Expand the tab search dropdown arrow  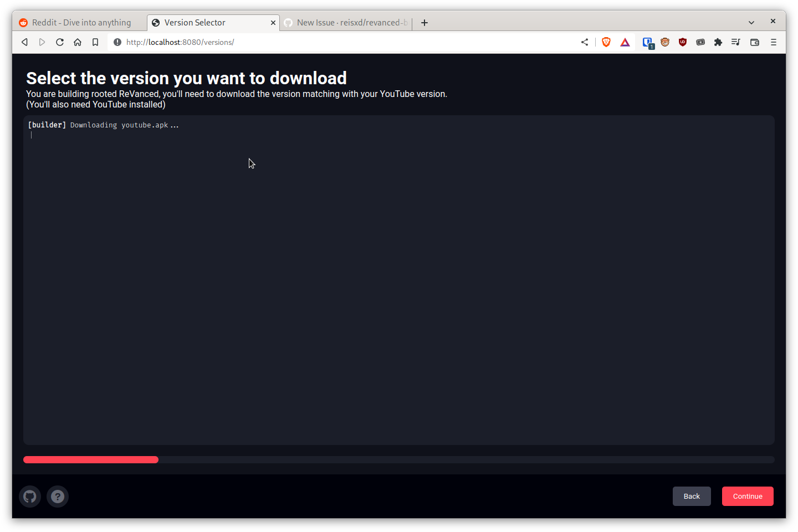point(751,23)
